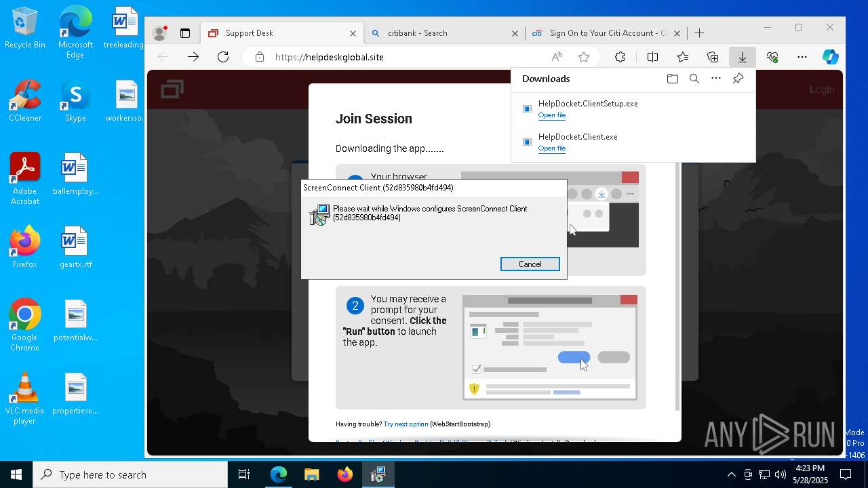View site information lock icon
This screenshot has height=488, width=868.
tap(260, 57)
